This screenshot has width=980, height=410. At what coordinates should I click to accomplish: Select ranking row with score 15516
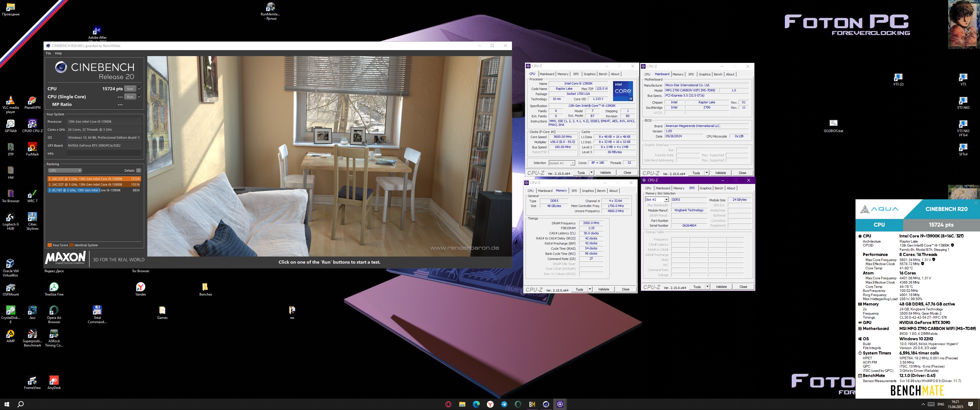click(x=94, y=184)
